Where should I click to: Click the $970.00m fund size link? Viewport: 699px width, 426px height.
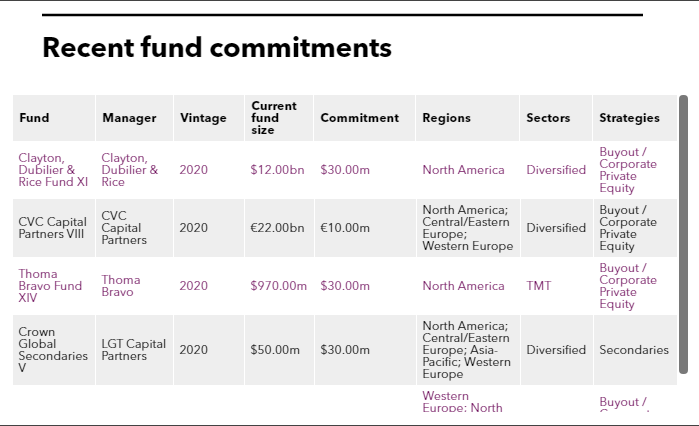pos(278,286)
